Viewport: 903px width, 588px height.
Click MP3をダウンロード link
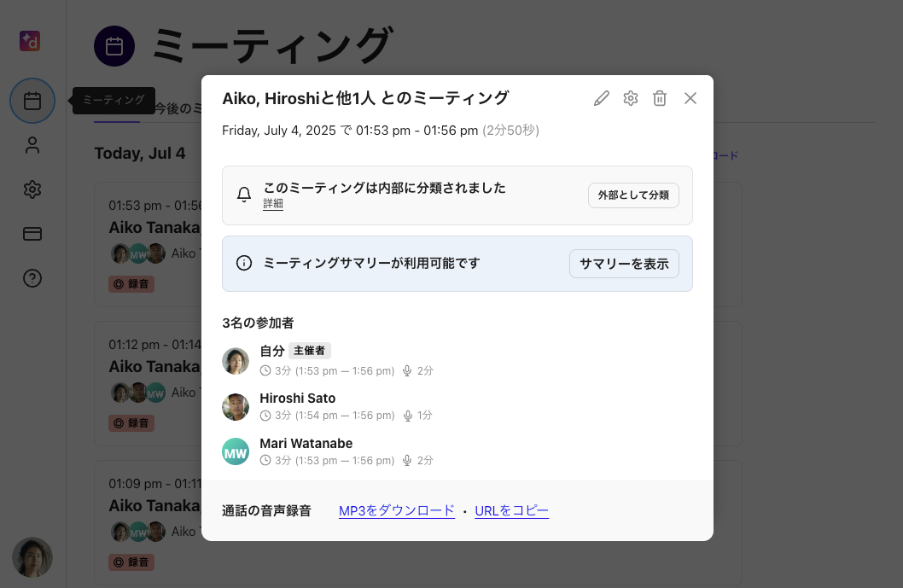point(397,510)
